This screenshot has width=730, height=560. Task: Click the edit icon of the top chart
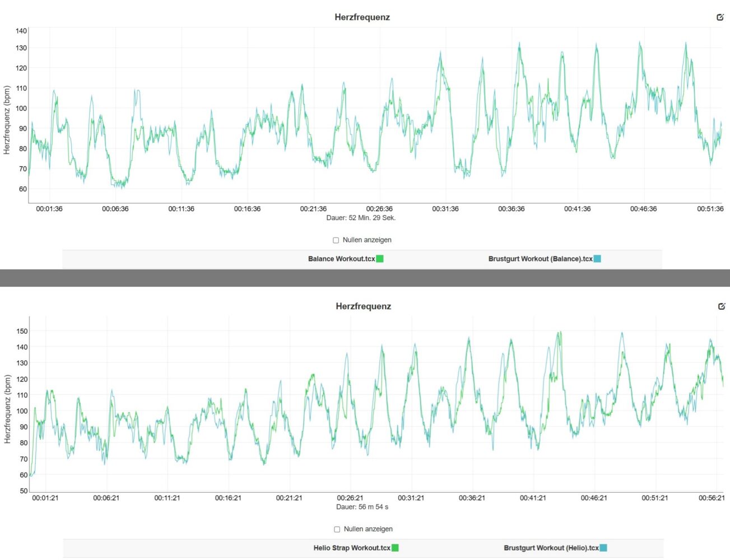click(x=720, y=17)
